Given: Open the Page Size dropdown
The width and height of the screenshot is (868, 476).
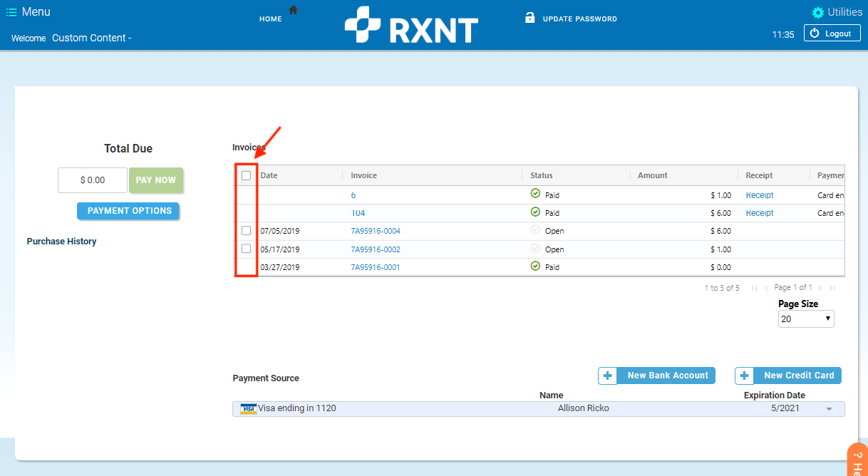Looking at the screenshot, I should point(806,319).
